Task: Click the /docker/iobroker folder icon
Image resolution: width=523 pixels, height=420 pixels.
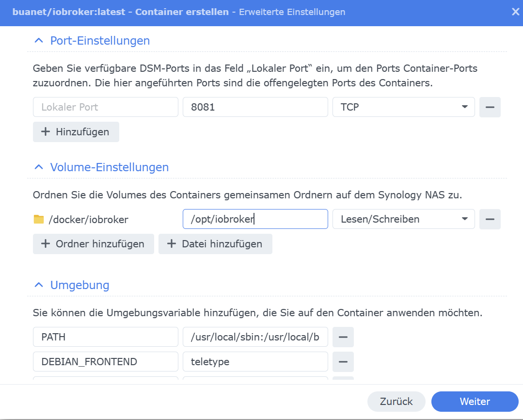Action: 39,219
